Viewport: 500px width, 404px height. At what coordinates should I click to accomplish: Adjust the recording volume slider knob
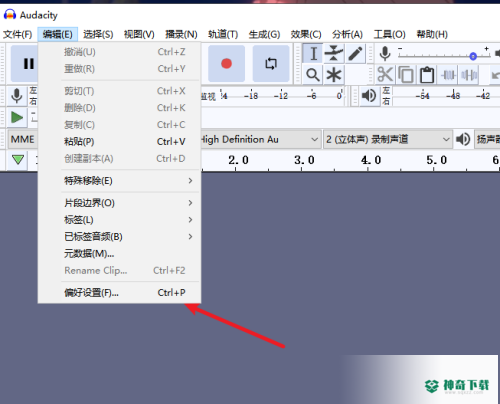473,56
